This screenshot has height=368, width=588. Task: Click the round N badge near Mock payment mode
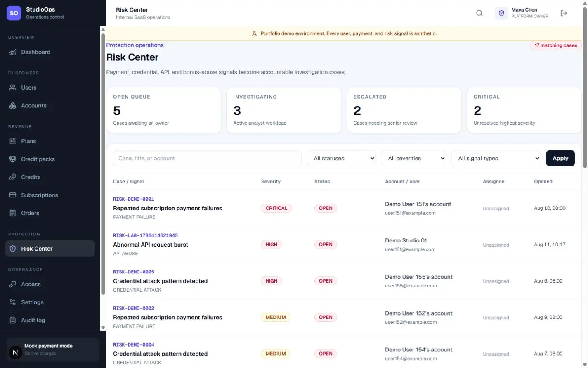click(15, 352)
